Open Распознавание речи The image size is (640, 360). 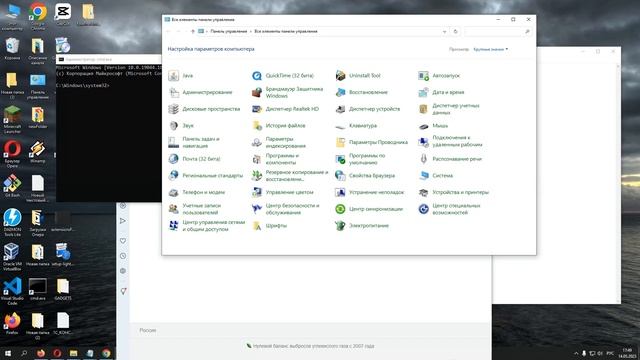tap(450, 159)
